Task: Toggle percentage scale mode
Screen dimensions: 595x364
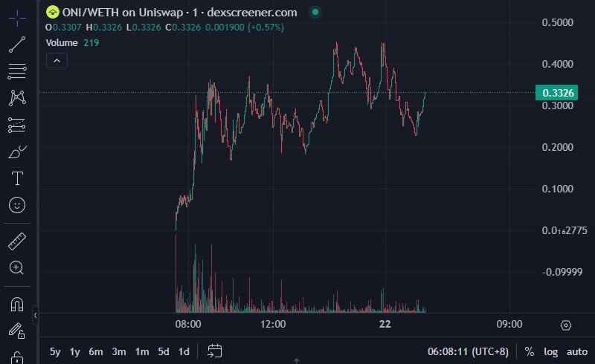Action: click(x=530, y=352)
